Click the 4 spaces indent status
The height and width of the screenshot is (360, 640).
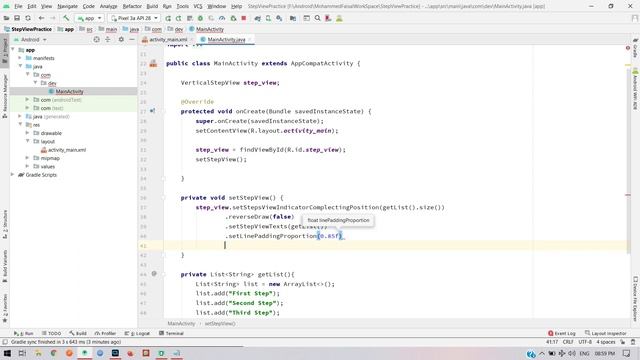[x=606, y=342]
